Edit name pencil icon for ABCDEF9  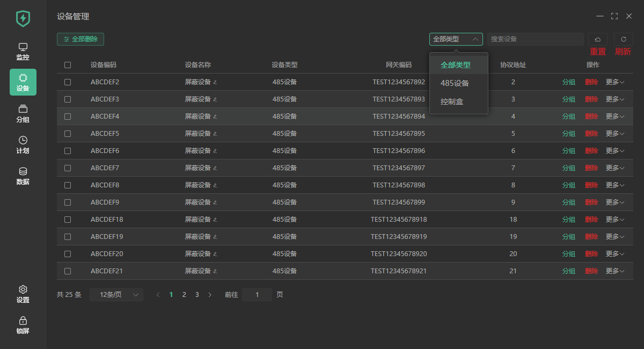coord(215,202)
